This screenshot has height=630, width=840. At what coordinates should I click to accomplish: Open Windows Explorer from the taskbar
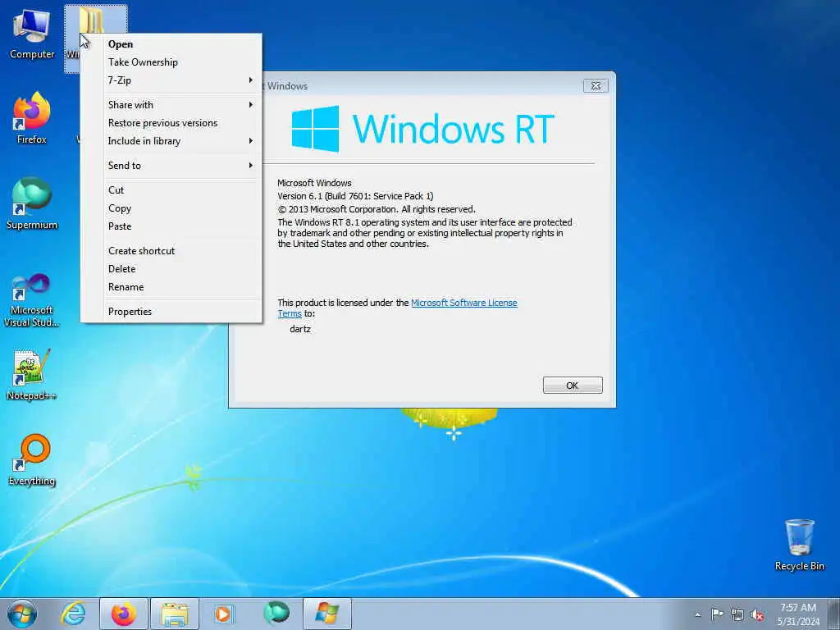175,614
